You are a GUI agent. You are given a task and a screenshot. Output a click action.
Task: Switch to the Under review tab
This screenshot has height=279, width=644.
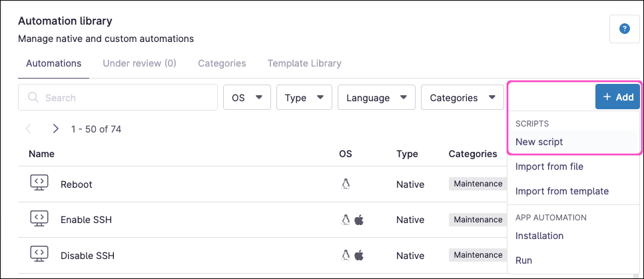point(139,63)
